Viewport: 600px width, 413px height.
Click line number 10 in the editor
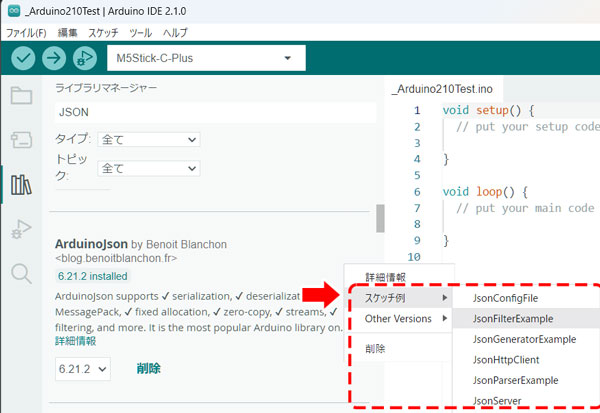[414, 257]
